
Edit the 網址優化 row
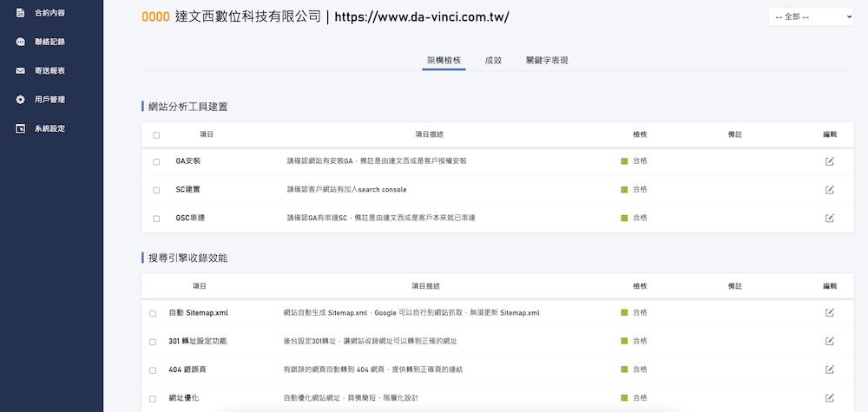point(829,397)
